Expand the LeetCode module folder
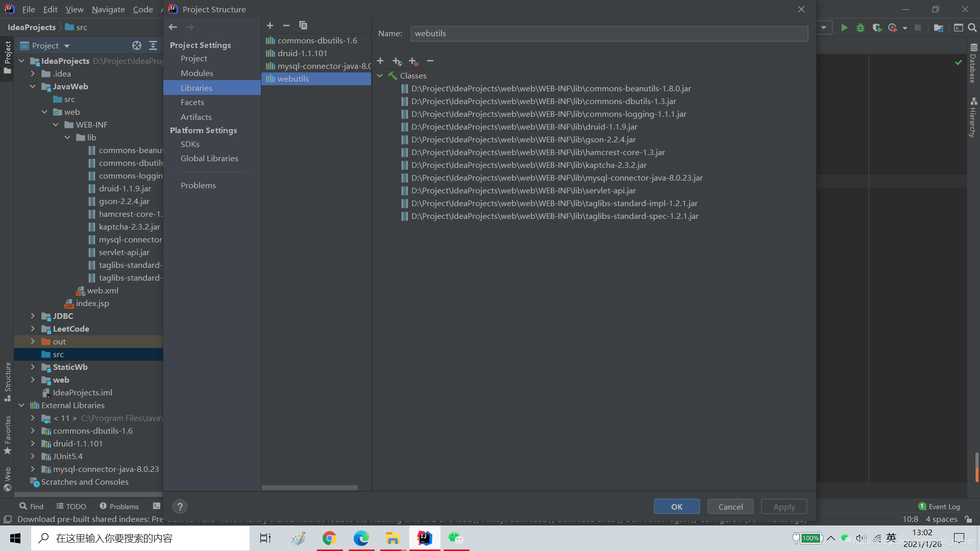The image size is (980, 551). pos(33,329)
